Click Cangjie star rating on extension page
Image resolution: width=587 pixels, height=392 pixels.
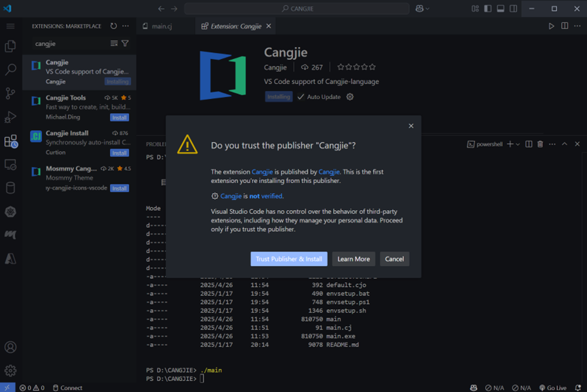pyautogui.click(x=356, y=67)
